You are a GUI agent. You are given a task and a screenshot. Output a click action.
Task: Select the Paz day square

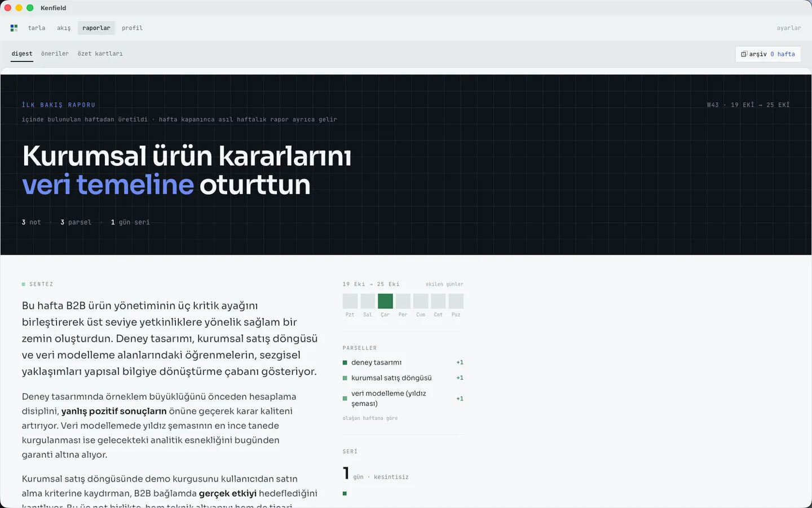pos(456,301)
